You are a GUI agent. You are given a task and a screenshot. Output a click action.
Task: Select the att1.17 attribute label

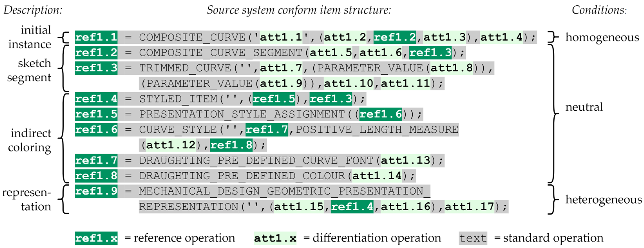[x=469, y=207]
